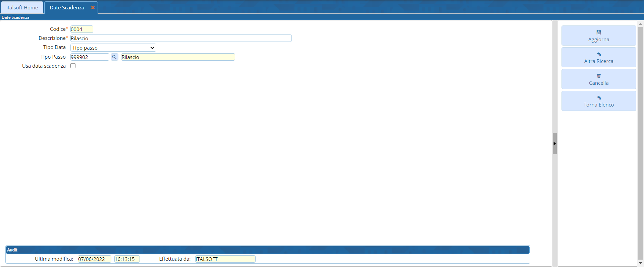Click the floppy disk icon on Aggiorna
Screen dimensions: 644x267
tap(599, 32)
